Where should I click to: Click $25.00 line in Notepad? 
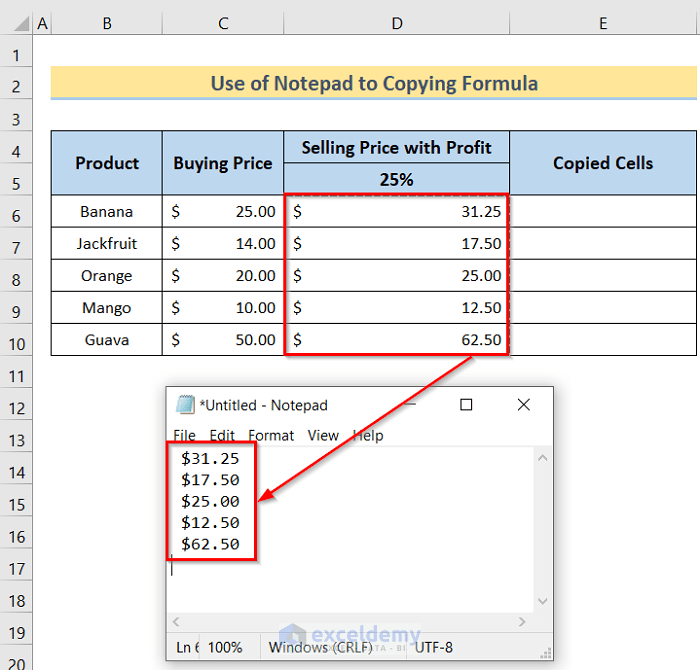[x=210, y=501]
